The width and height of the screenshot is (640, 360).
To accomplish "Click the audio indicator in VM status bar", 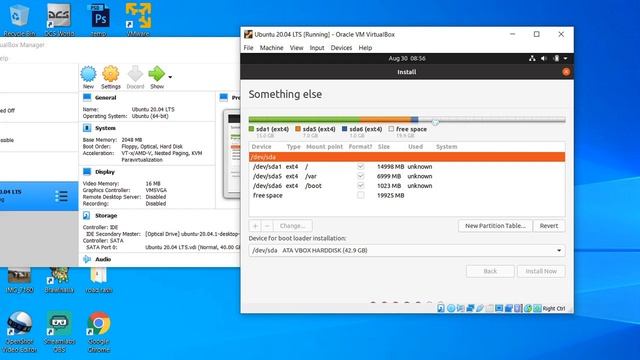I will click(x=461, y=308).
